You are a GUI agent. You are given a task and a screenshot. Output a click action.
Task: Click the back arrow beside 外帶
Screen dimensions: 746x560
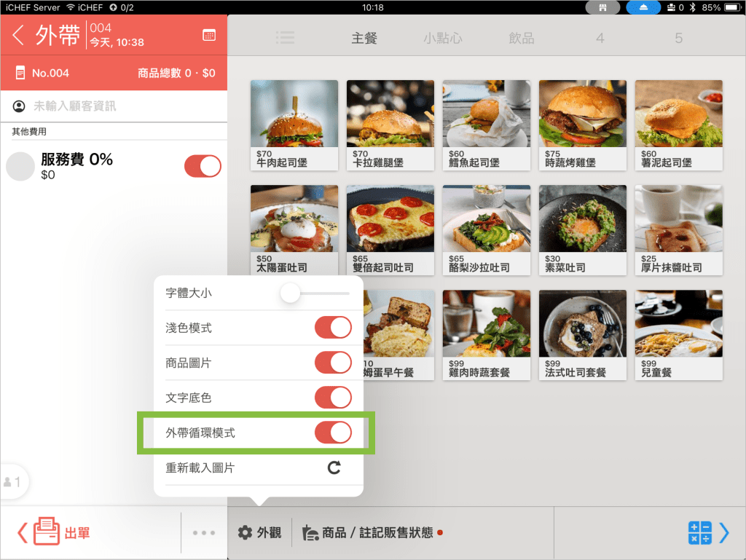click(19, 35)
